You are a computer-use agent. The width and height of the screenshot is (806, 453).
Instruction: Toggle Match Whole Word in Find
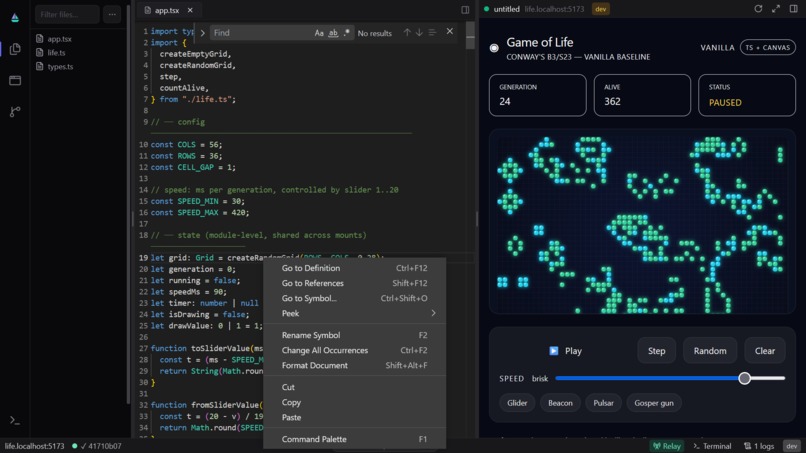click(x=333, y=33)
